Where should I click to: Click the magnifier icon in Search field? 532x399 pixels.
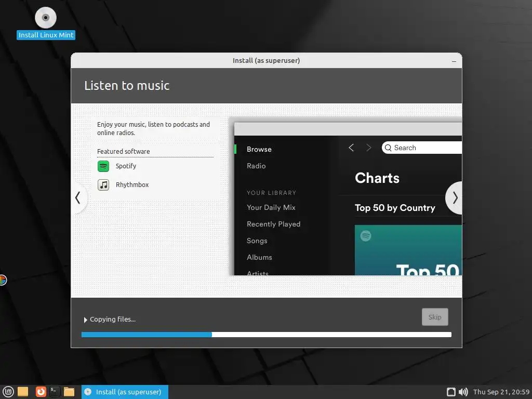(x=388, y=148)
